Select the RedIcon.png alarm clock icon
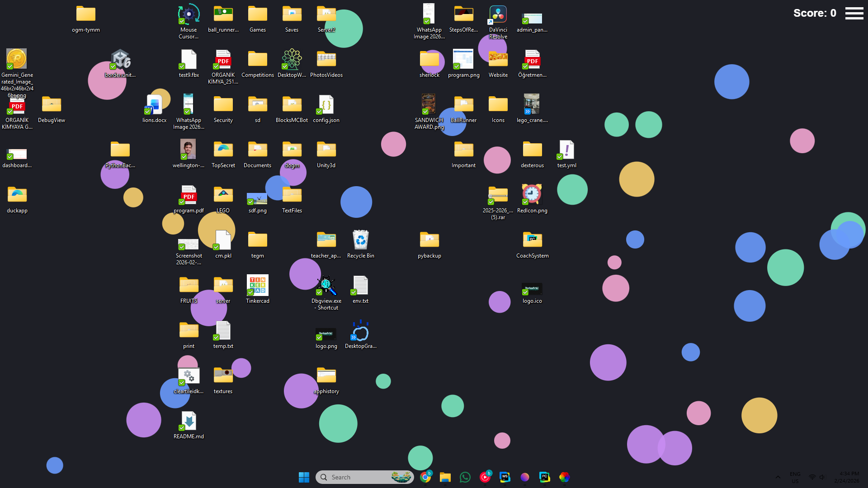Image resolution: width=868 pixels, height=488 pixels. click(x=532, y=194)
